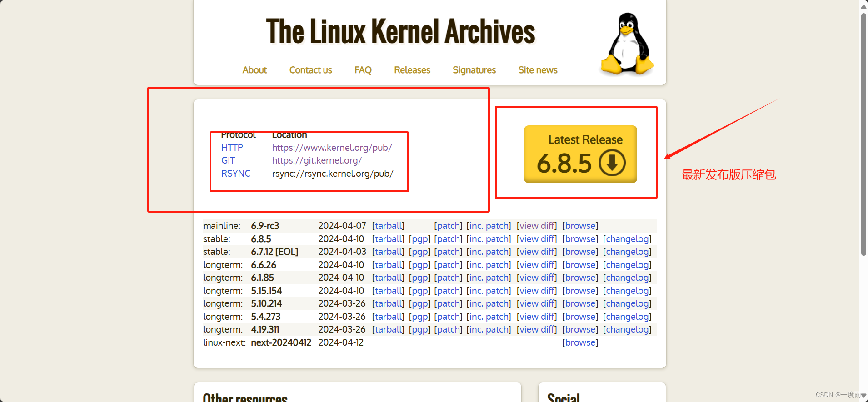Browse longterm 6.1.85 source
Viewport: 868px width, 402px height.
(580, 278)
